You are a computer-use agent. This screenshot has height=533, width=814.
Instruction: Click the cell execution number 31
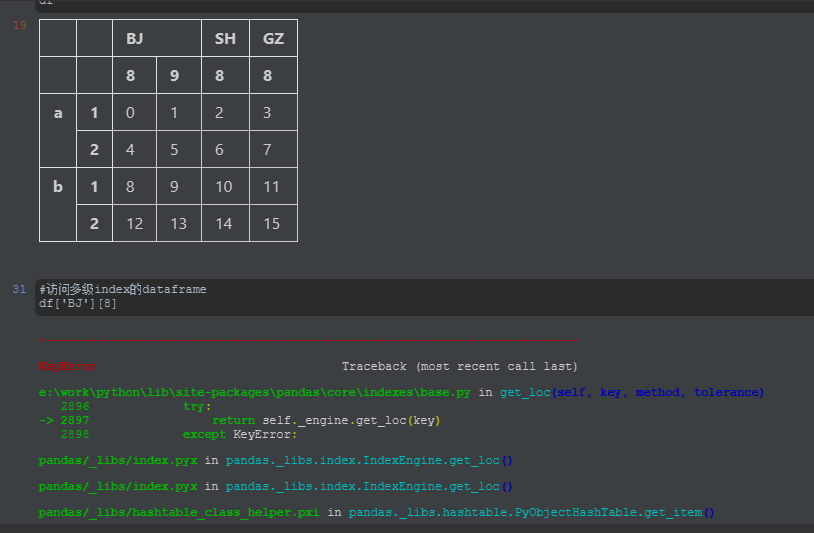[19, 289]
